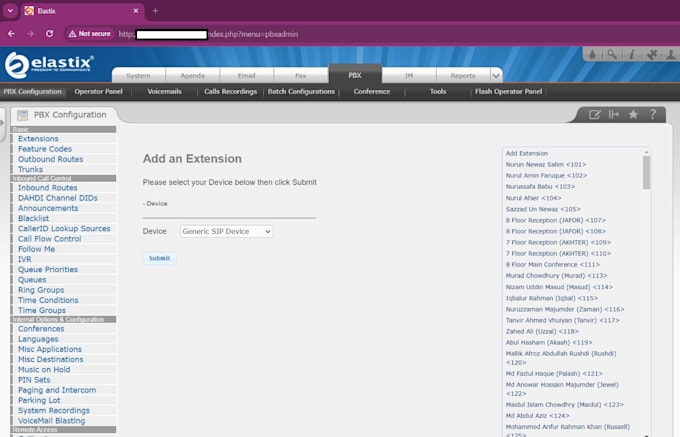
Task: Bookmark this page with star icon
Action: pyautogui.click(x=633, y=114)
